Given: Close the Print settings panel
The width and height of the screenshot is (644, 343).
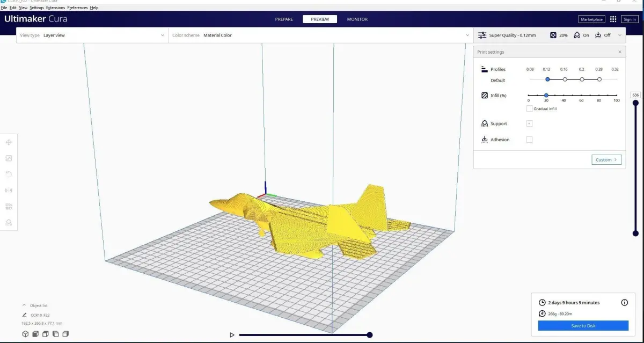Looking at the screenshot, I should 620,52.
